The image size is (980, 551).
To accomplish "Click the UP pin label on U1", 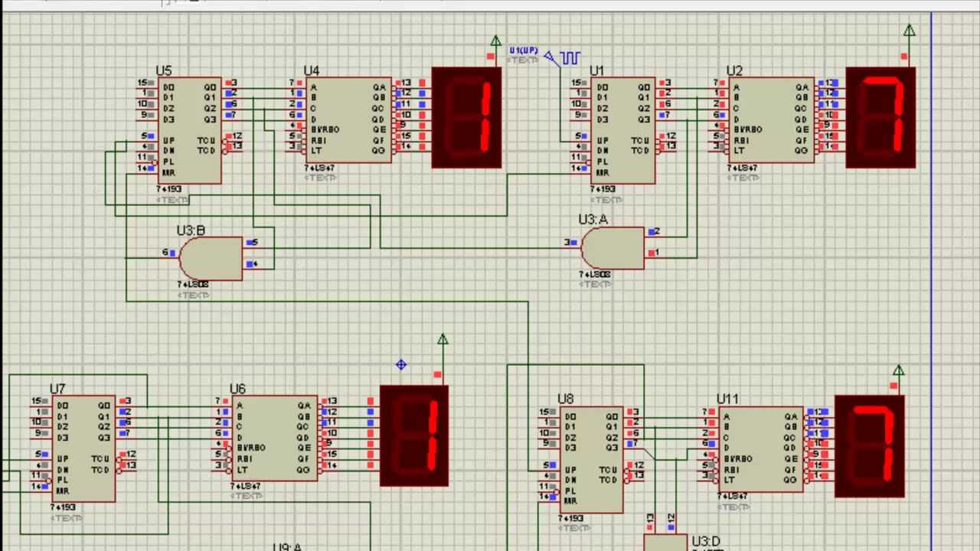I will pyautogui.click(x=602, y=141).
